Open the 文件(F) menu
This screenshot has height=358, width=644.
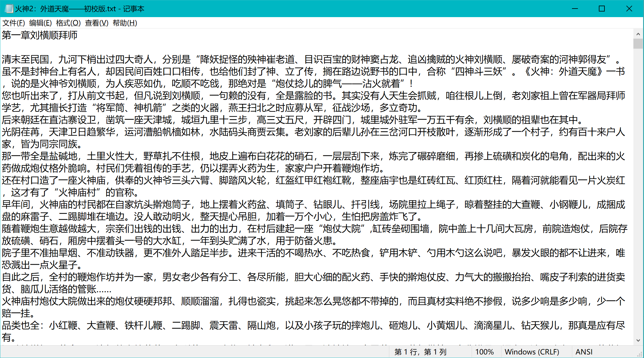14,23
